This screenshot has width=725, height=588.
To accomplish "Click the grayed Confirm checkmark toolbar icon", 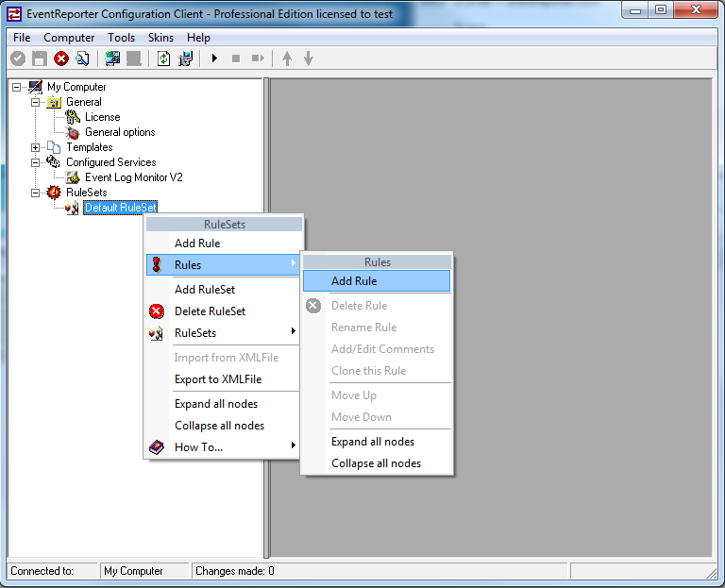I will coord(18,59).
